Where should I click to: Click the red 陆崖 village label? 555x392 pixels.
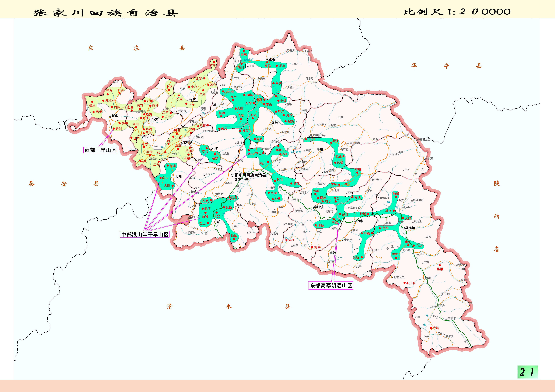pos(396,193)
